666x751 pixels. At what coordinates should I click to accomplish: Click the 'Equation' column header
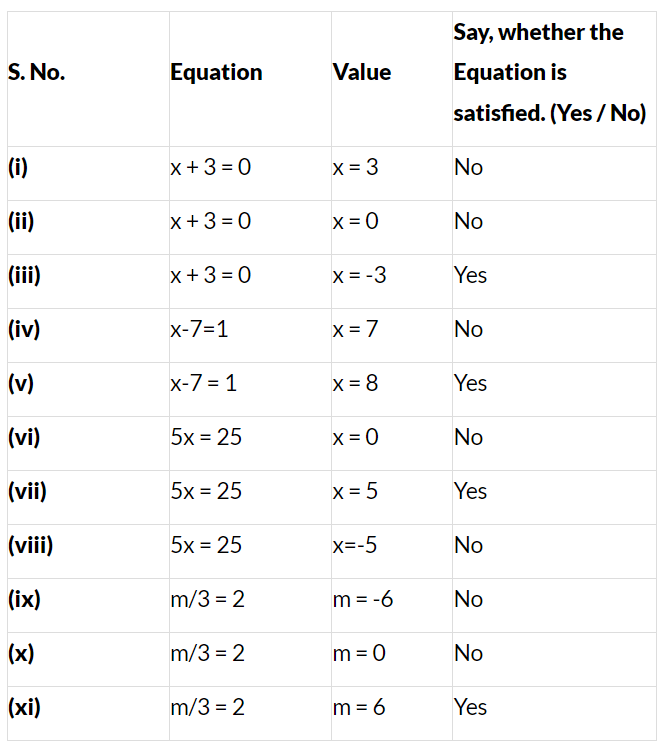coord(216,73)
